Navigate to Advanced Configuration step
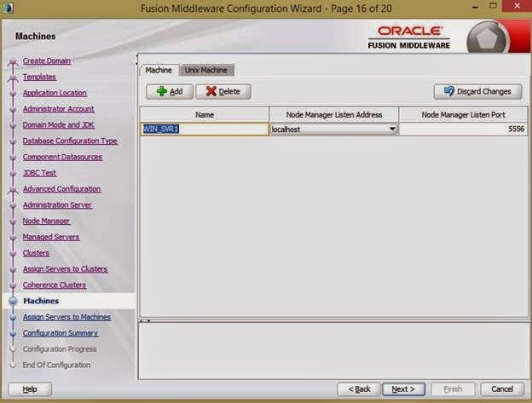This screenshot has height=403, width=532. 61,189
